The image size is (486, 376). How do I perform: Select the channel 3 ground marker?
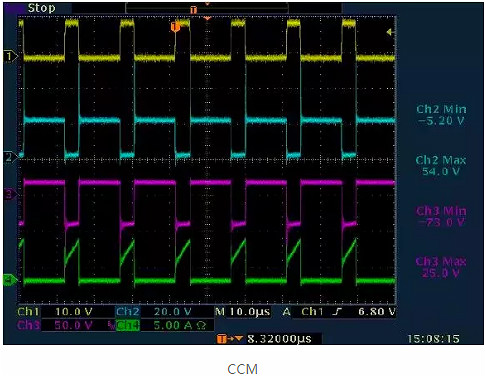[10, 194]
